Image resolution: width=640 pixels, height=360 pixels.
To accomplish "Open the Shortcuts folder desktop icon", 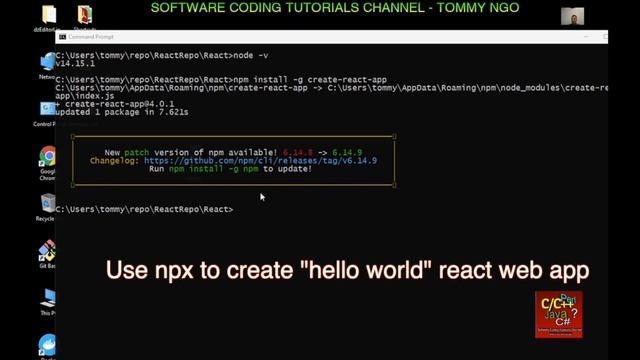I will click(85, 15).
